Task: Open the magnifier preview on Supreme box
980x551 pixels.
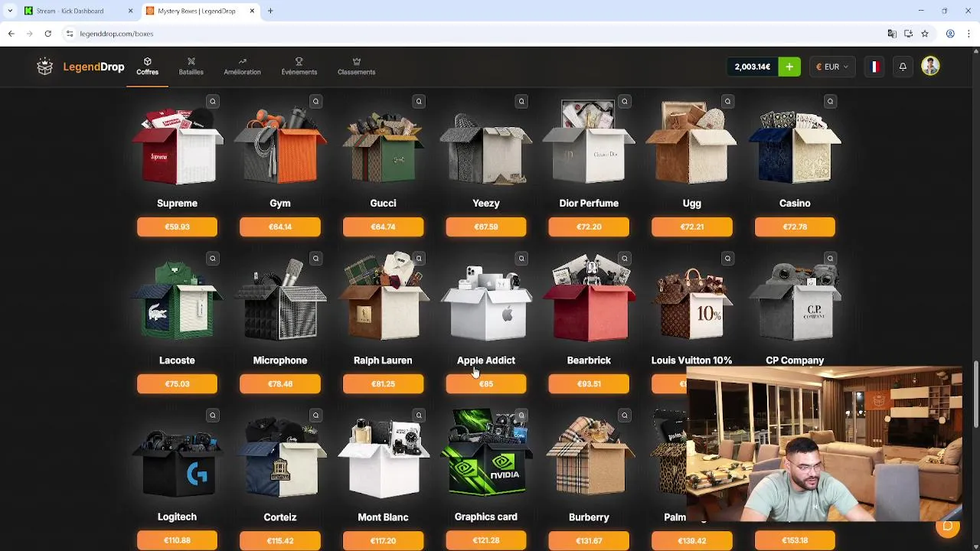Action: (x=213, y=101)
